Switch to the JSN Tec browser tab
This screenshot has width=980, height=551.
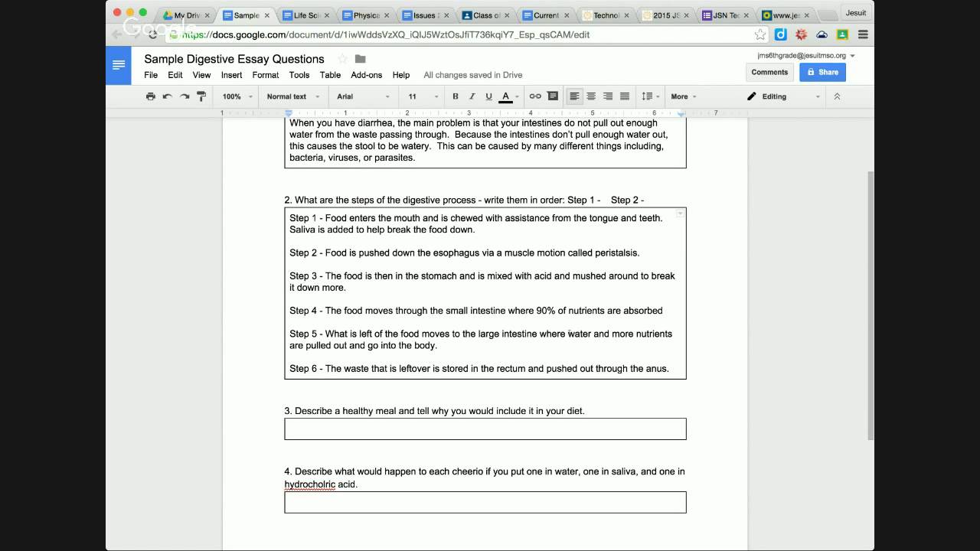click(x=726, y=15)
